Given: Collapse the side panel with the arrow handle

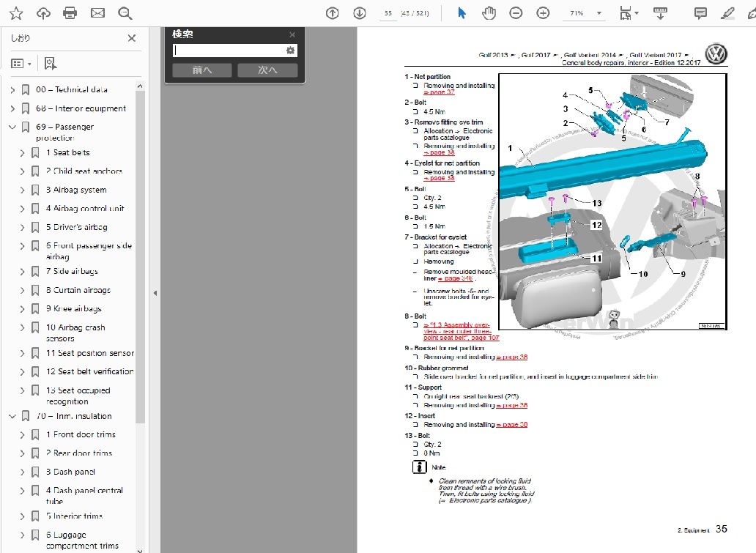Looking at the screenshot, I should (x=155, y=293).
